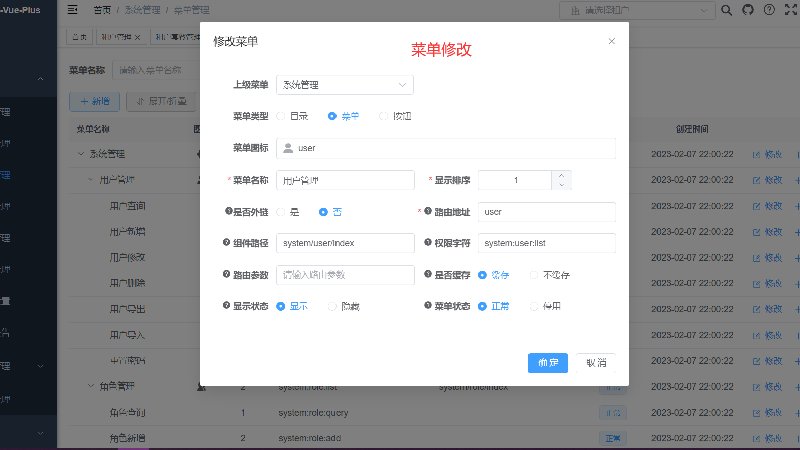
Task: Close the 用户管理 tab with its x
Action: [x=137, y=37]
